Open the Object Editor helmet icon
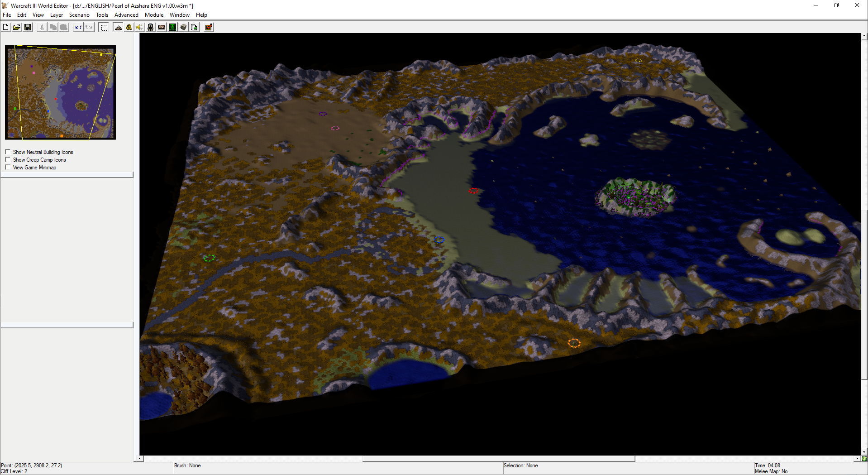The width and height of the screenshot is (868, 475). (151, 27)
